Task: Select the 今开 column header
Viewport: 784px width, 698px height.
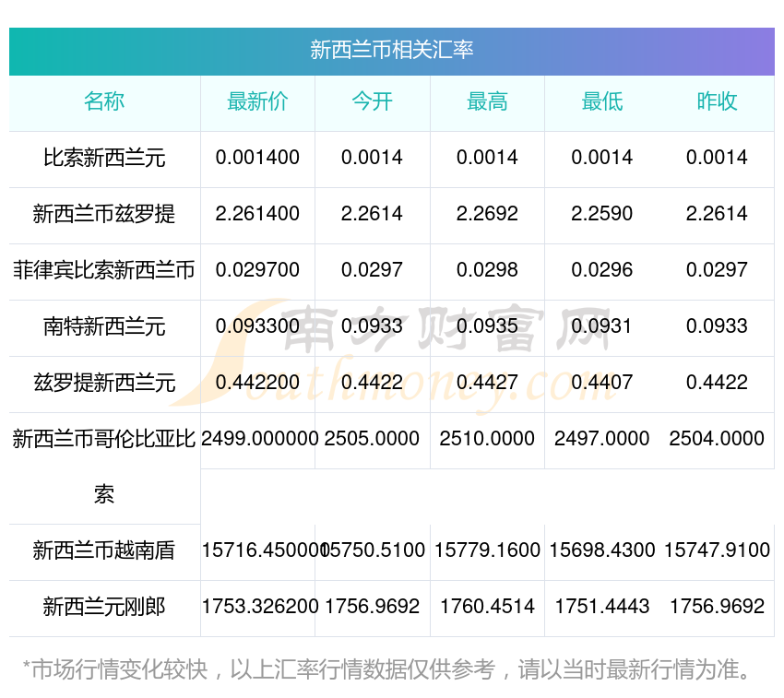Action: point(372,101)
